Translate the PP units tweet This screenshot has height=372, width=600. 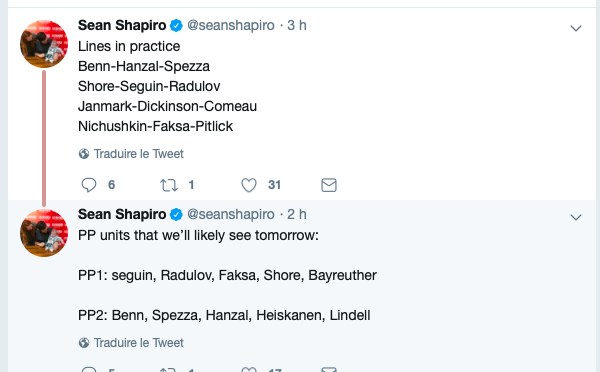tap(139, 343)
